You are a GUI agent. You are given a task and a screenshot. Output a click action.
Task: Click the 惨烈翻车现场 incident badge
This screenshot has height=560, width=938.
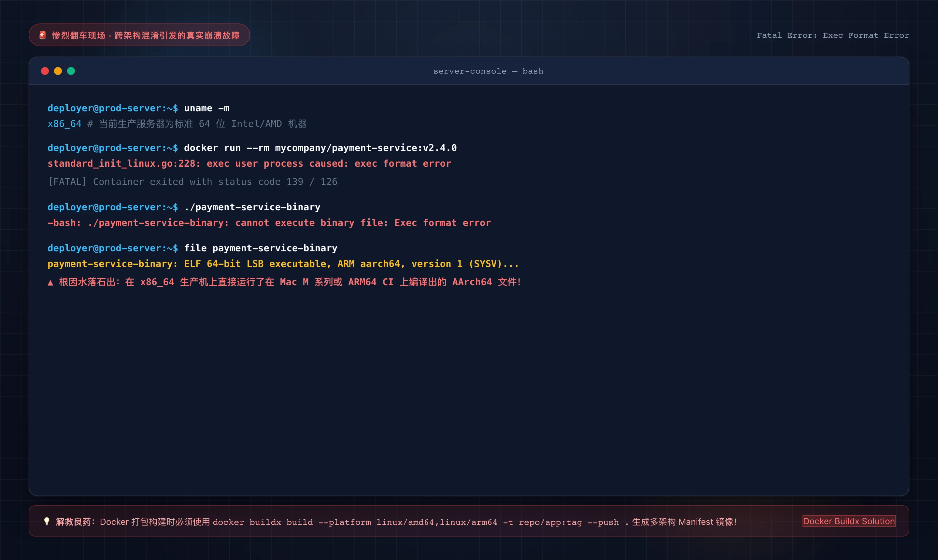pyautogui.click(x=139, y=35)
